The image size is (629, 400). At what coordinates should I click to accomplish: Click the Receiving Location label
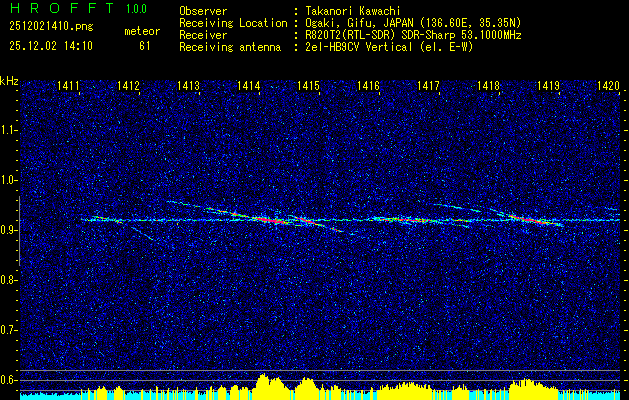click(x=233, y=23)
